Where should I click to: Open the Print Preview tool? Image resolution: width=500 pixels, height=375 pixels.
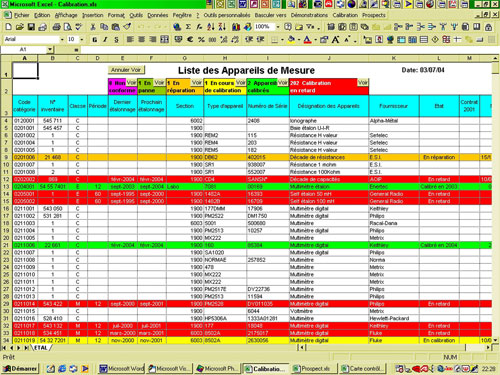(68, 27)
